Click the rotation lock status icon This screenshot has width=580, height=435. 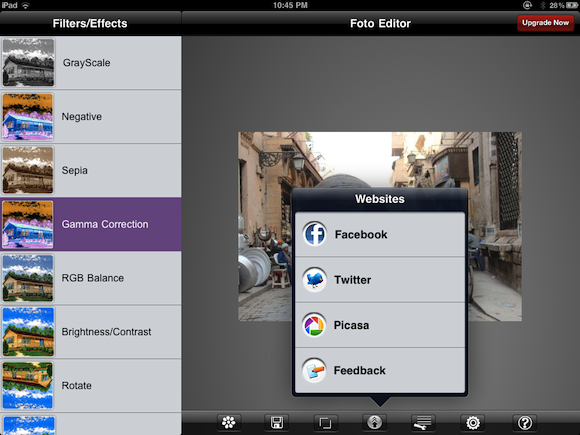pos(527,5)
